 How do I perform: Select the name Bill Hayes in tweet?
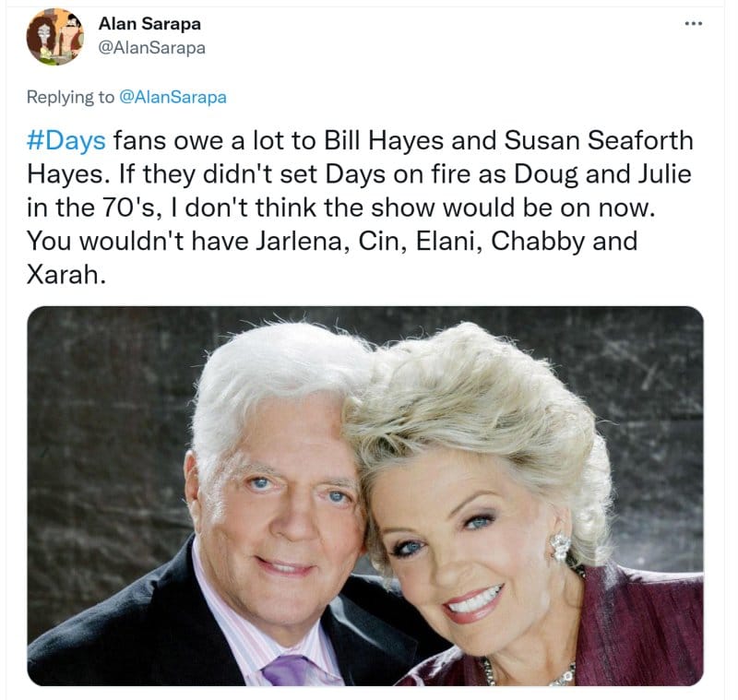coord(384,141)
